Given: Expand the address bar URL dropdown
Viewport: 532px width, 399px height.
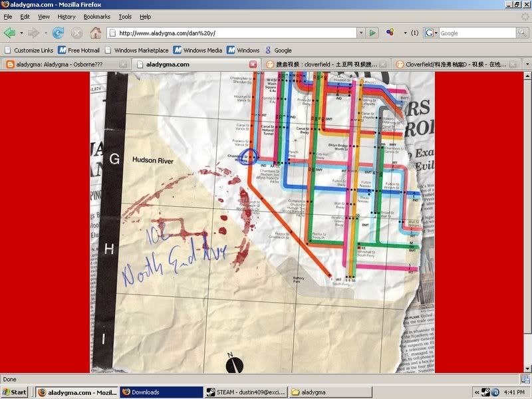Looking at the screenshot, I should [x=361, y=33].
